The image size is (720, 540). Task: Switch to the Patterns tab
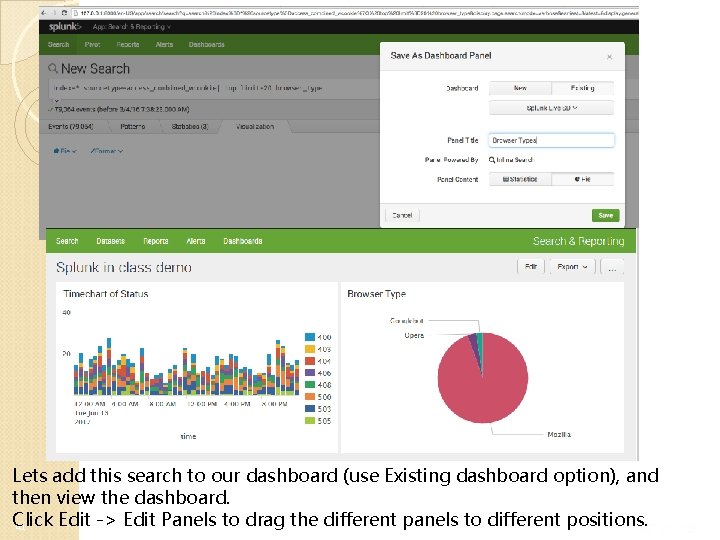[x=133, y=126]
